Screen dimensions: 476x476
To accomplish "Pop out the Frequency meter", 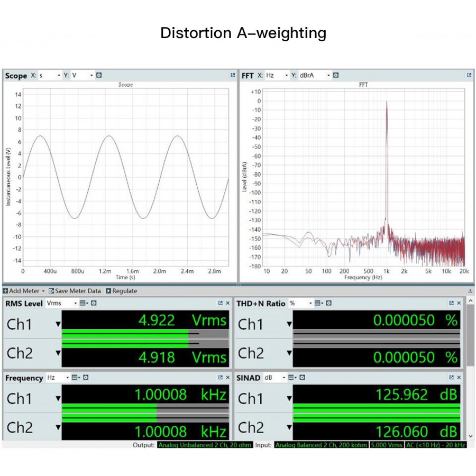I will click(x=221, y=378).
